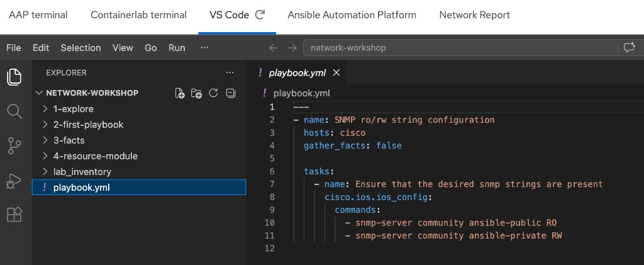Open the Source Control view
The width and height of the screenshot is (644, 265).
pos(14,146)
